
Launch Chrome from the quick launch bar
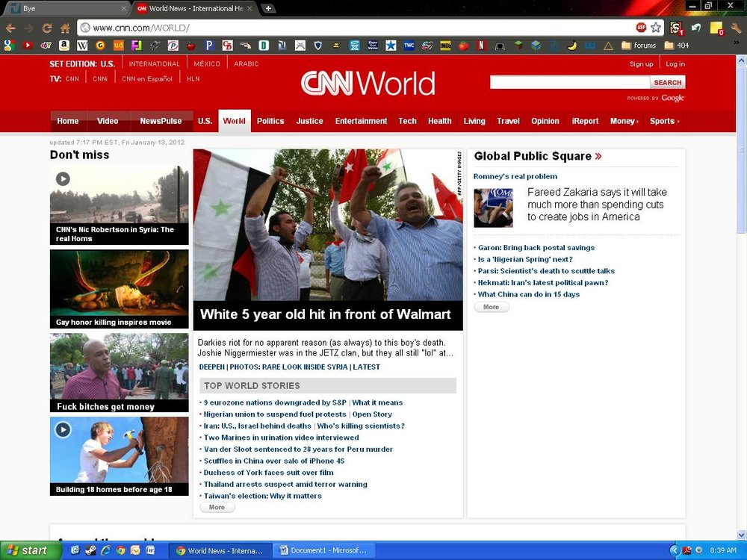point(120,550)
